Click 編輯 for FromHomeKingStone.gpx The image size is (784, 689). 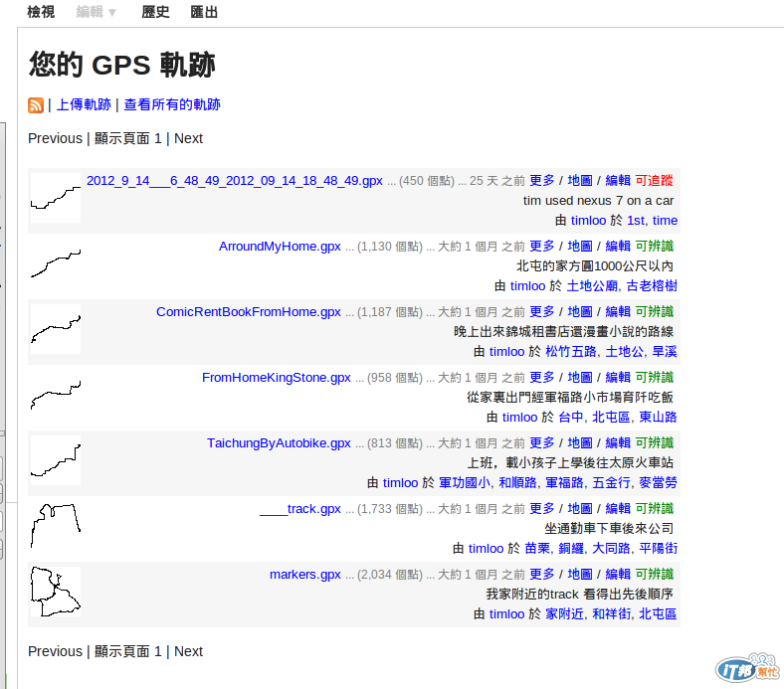tap(618, 378)
